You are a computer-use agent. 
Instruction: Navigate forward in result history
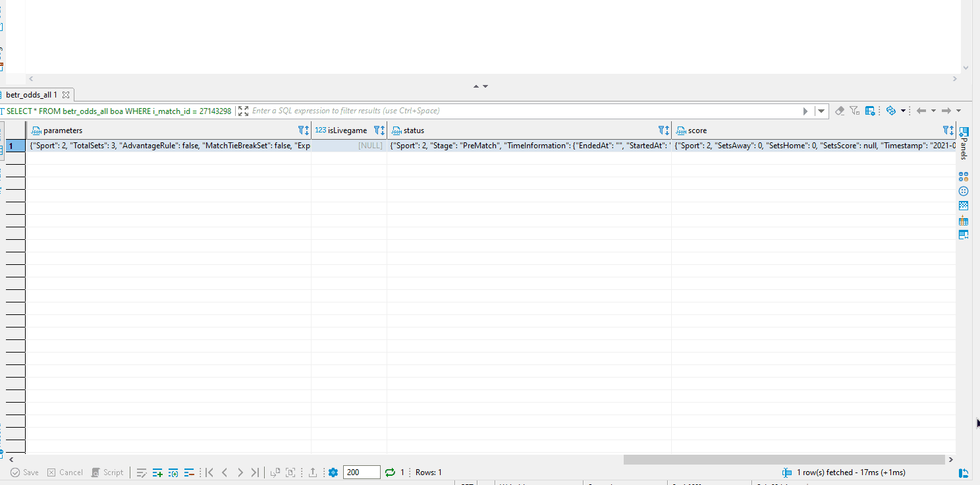946,111
